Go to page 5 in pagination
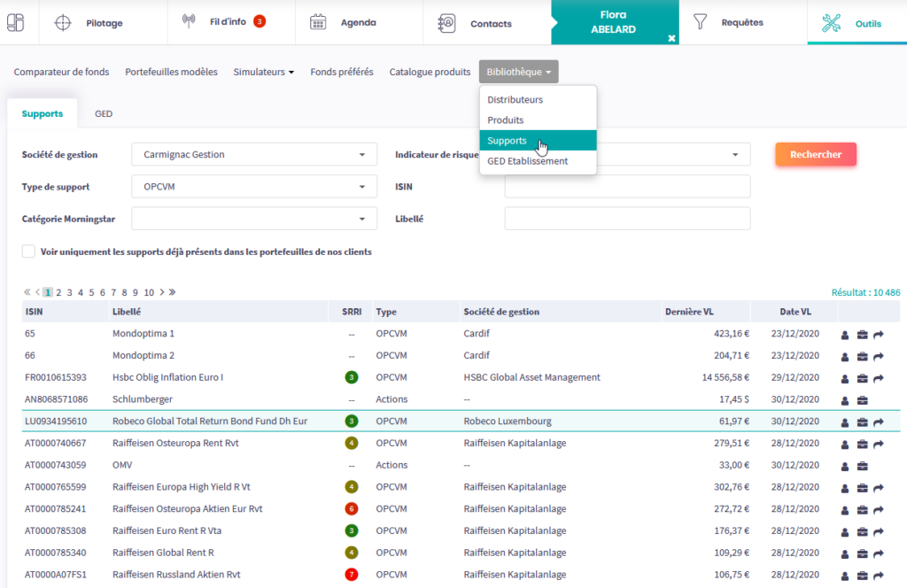Image resolution: width=907 pixels, height=588 pixels. (91, 292)
